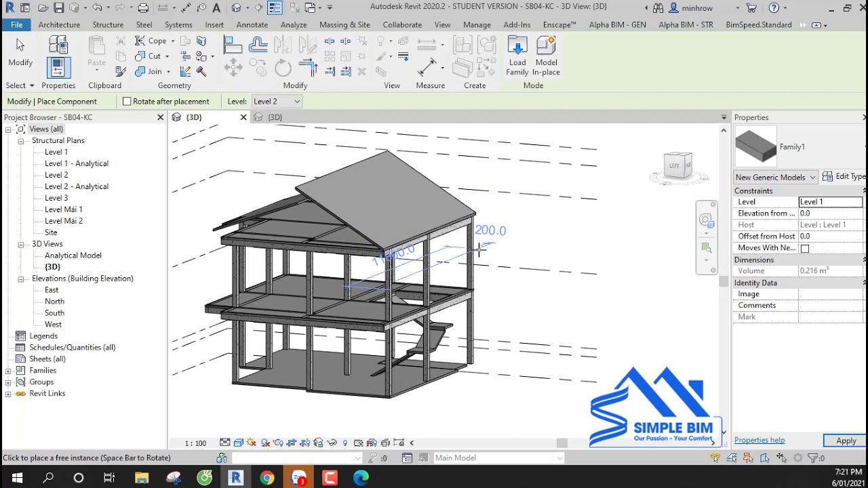The width and height of the screenshot is (868, 488).
Task: Open the Properties help link
Action: [x=759, y=441]
